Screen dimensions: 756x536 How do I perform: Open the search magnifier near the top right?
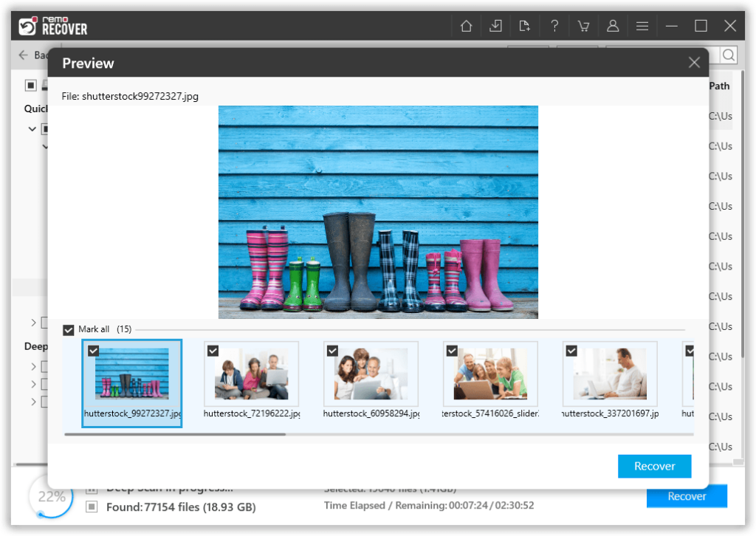pyautogui.click(x=728, y=55)
